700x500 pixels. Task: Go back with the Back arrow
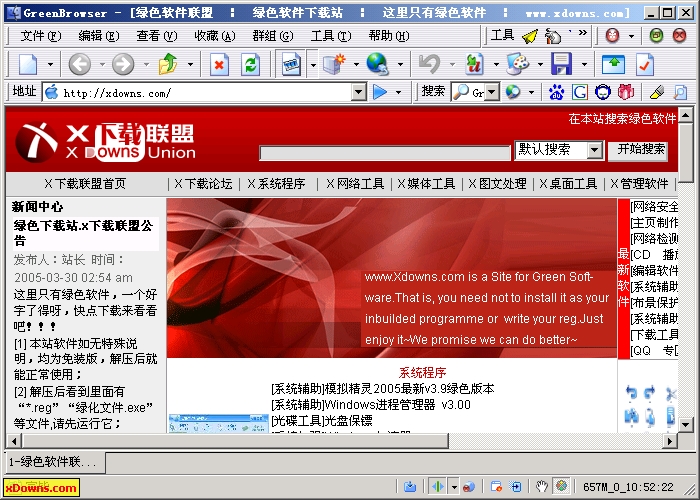pos(79,64)
